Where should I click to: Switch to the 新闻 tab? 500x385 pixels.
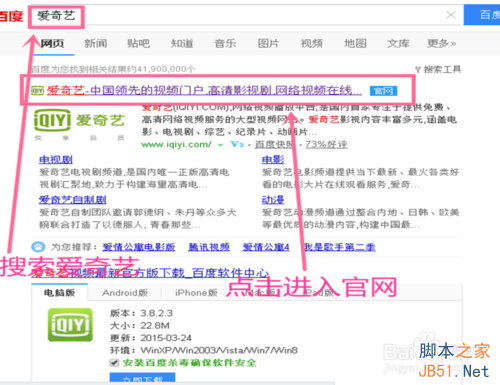96,43
